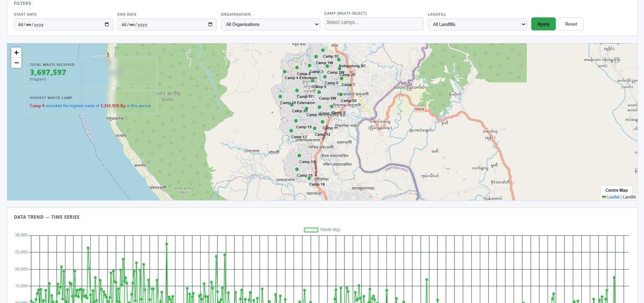The width and height of the screenshot is (644, 303).
Task: Open the Camp multi-select box
Action: point(374,23)
